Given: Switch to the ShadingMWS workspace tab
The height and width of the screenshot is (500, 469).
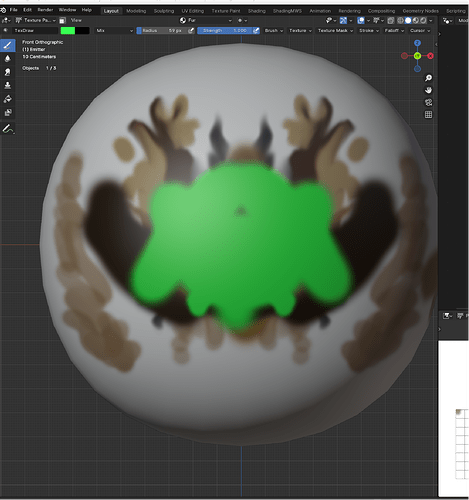Looking at the screenshot, I should pyautogui.click(x=287, y=11).
